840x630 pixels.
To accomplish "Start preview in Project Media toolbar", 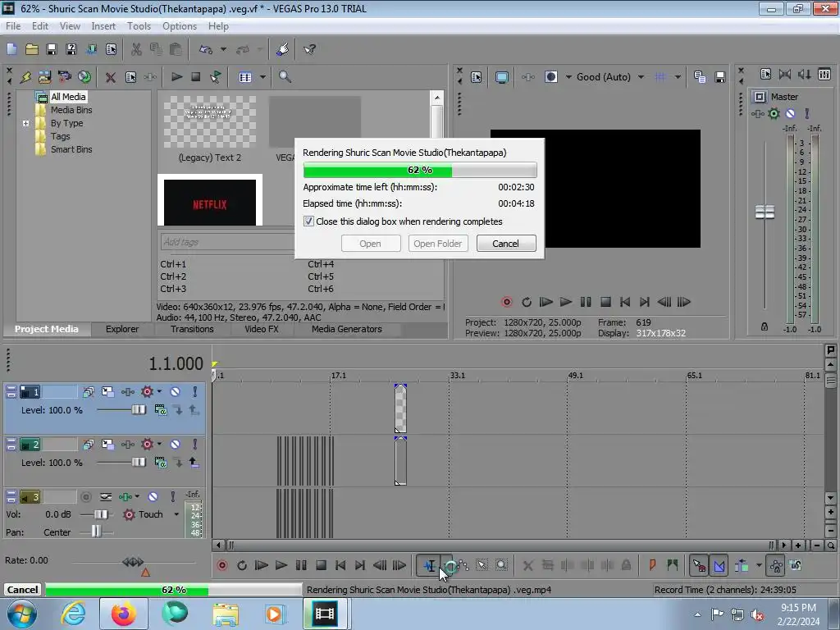I will tap(176, 77).
